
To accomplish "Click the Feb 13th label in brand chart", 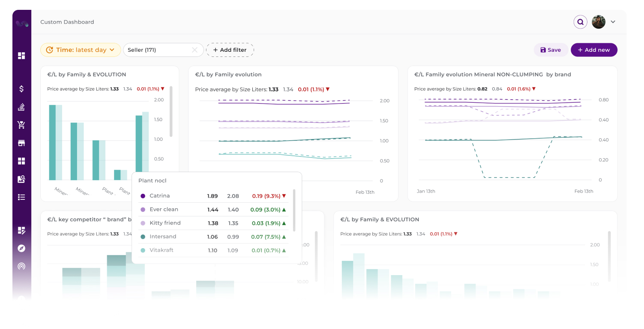I will pos(584,191).
